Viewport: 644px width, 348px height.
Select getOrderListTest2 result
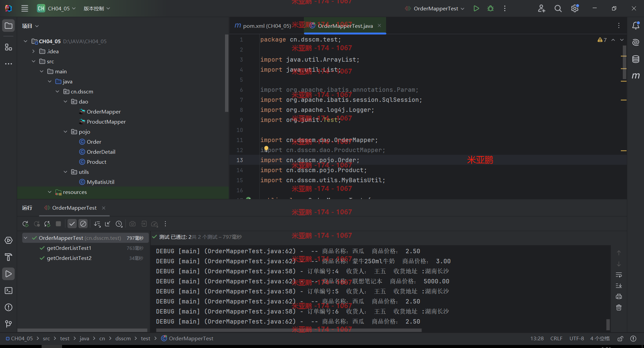(x=69, y=258)
